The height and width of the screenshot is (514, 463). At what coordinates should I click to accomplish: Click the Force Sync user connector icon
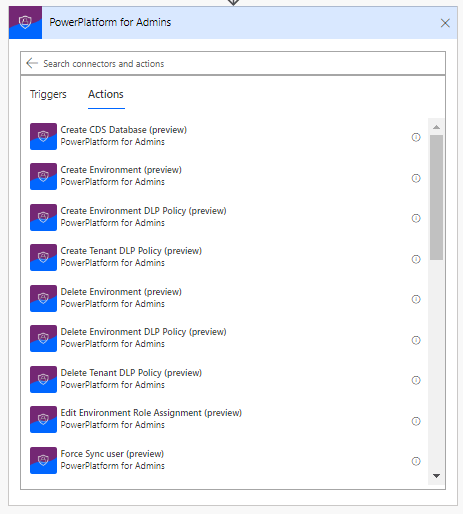43,460
